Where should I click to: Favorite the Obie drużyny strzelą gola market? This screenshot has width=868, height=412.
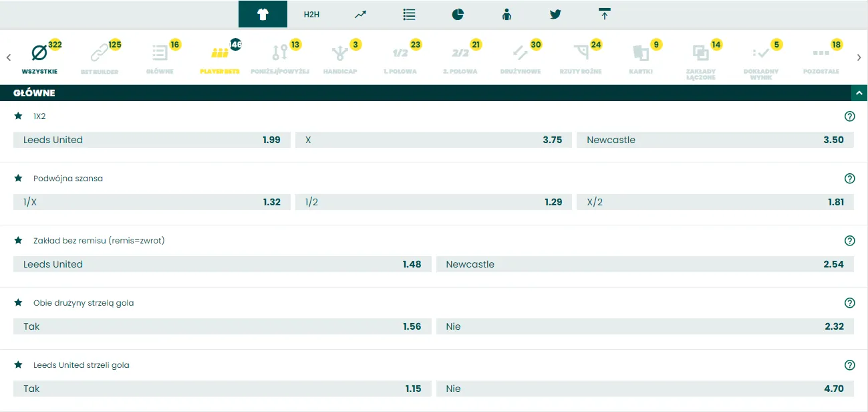click(18, 302)
